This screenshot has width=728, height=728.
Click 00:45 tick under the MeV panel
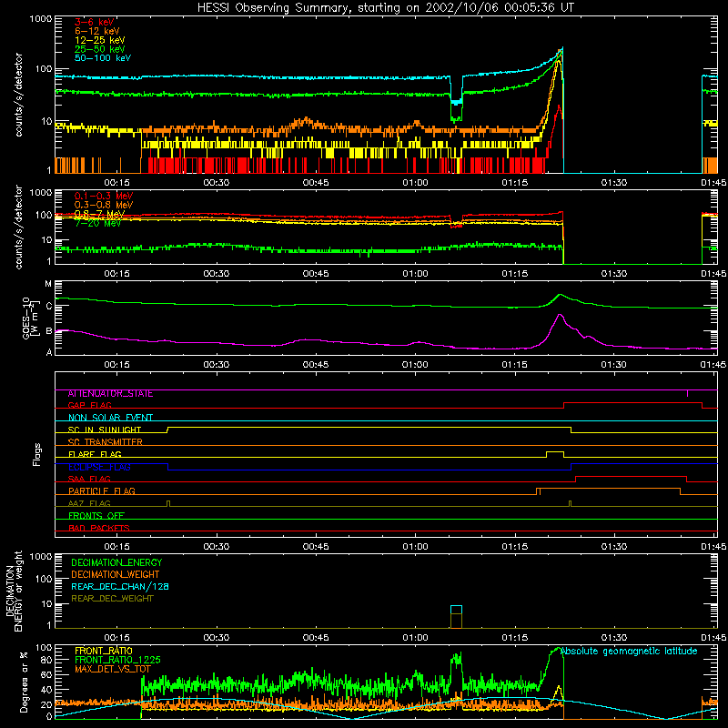[316, 274]
